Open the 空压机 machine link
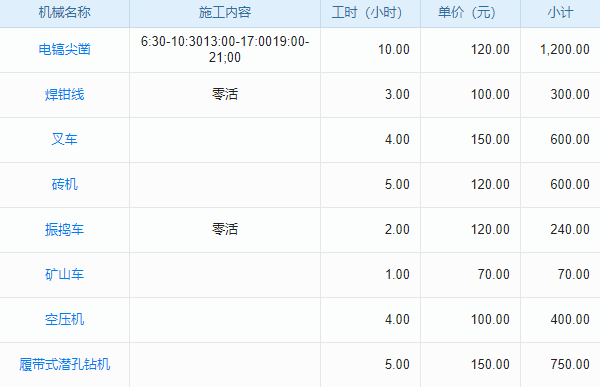The image size is (600, 387). pyautogui.click(x=64, y=319)
